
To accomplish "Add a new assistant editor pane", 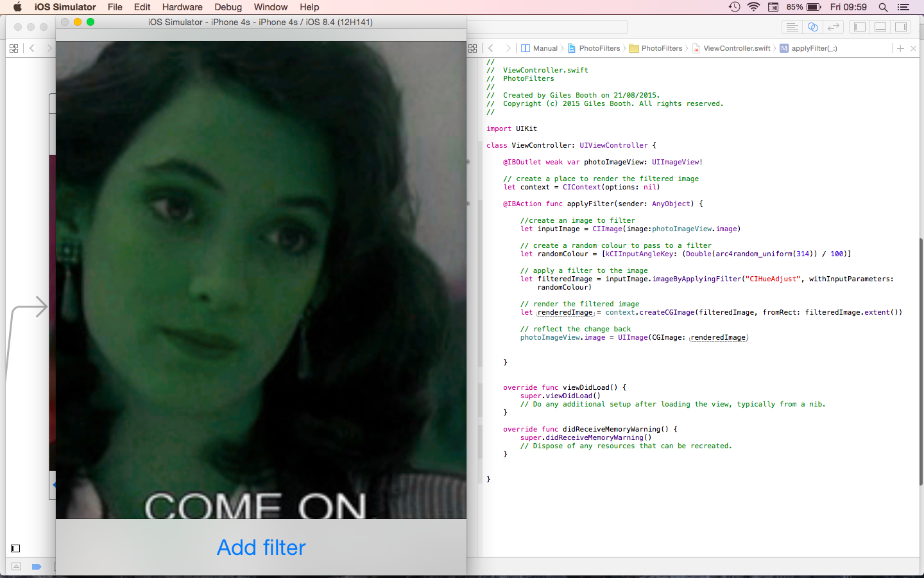I will click(x=900, y=48).
